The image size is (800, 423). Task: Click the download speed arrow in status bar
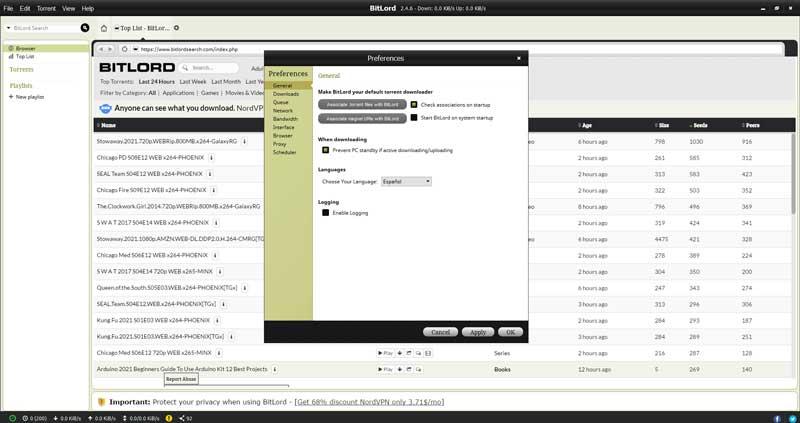56,418
